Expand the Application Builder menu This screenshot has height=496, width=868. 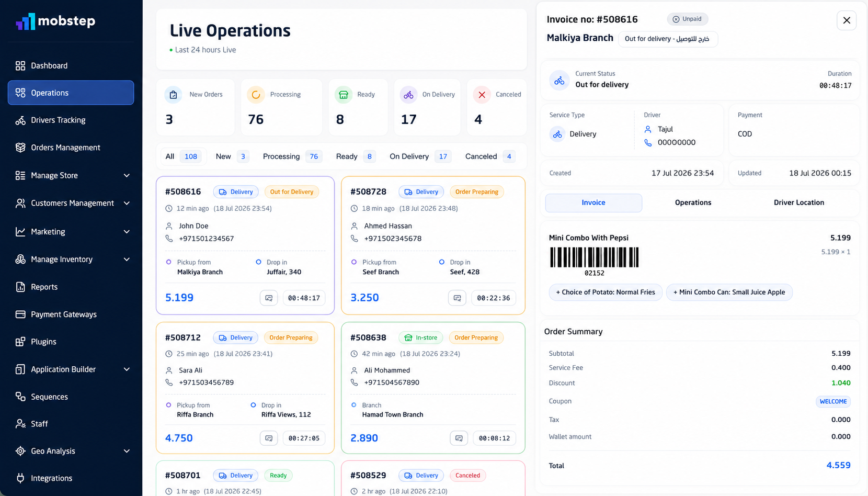(127, 369)
